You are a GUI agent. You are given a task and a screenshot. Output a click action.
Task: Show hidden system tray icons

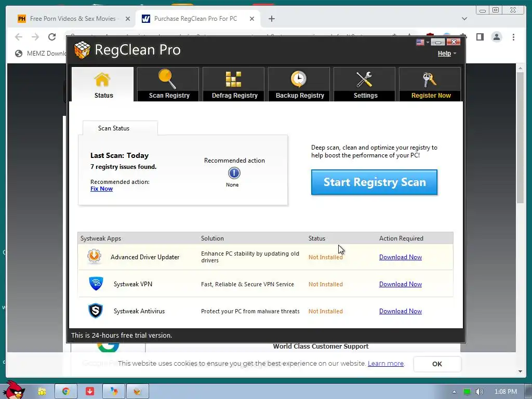[454, 392]
